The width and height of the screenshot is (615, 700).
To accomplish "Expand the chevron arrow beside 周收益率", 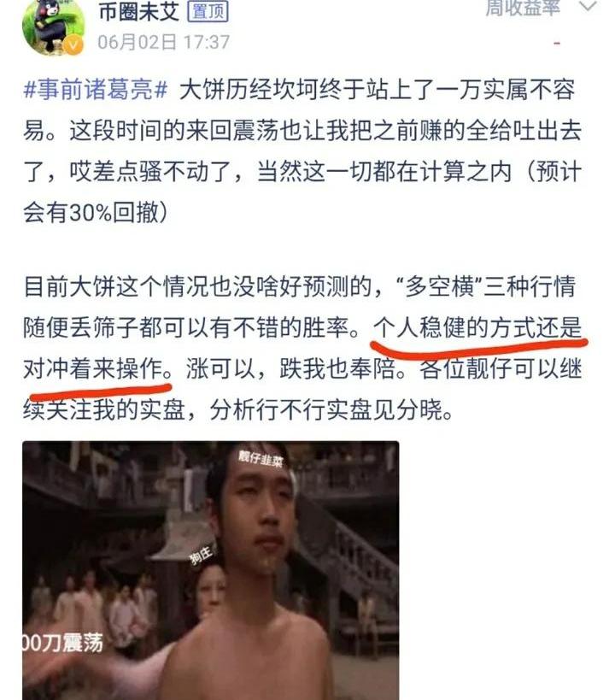I will (x=588, y=6).
